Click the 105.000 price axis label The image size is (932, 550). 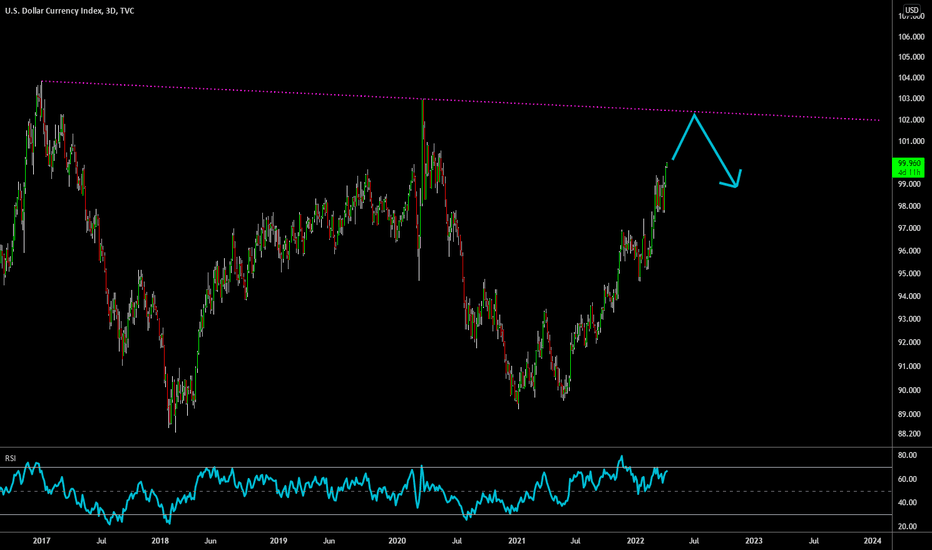(x=911, y=57)
